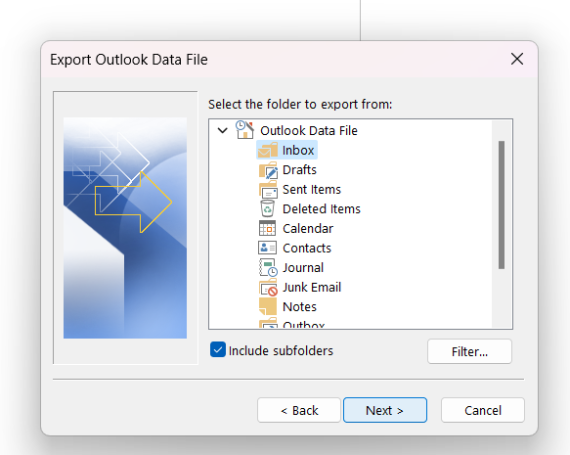570x455 pixels.
Task: Cancel the export wizard
Action: click(483, 410)
